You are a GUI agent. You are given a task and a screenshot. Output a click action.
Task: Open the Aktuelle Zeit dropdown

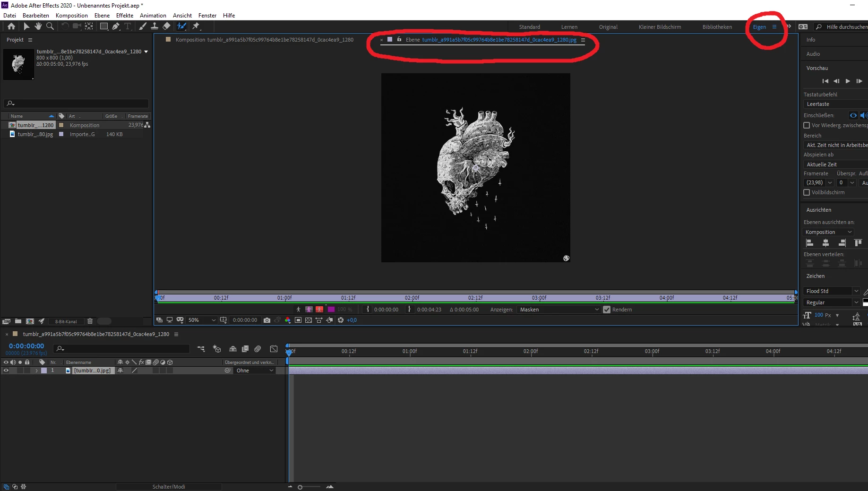pyautogui.click(x=835, y=164)
